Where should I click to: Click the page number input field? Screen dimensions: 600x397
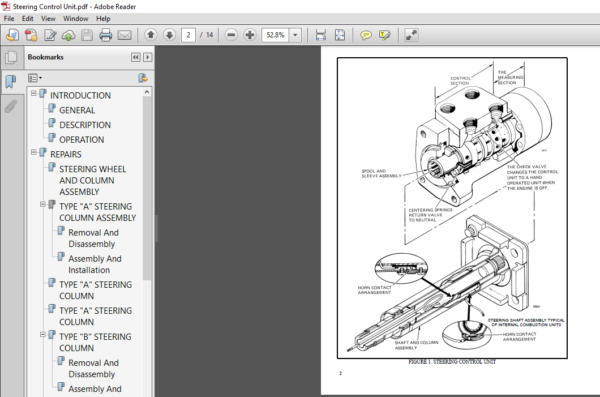(188, 35)
